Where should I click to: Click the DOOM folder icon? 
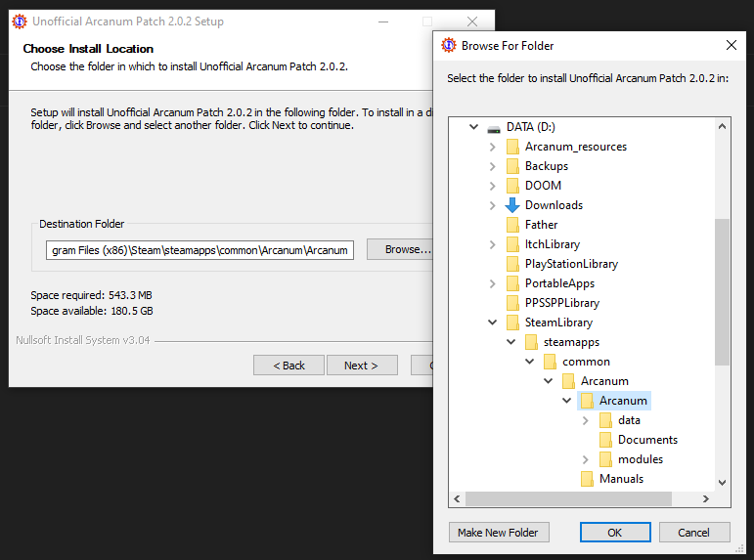[x=512, y=186]
